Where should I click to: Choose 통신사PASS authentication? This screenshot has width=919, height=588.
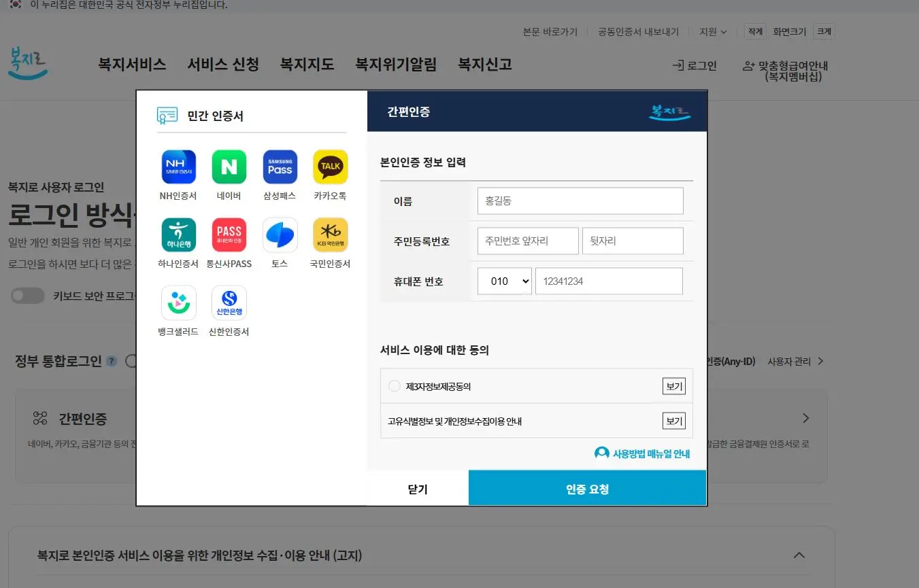(x=229, y=235)
